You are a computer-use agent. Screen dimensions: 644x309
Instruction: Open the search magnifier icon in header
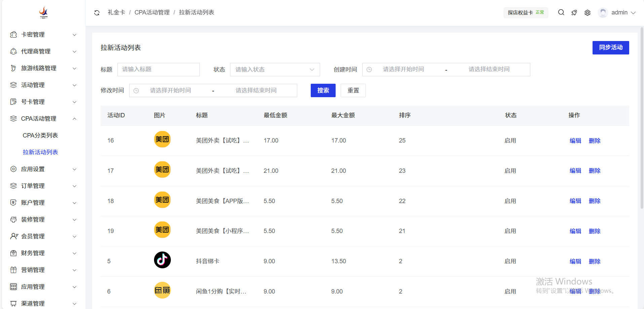click(x=561, y=12)
